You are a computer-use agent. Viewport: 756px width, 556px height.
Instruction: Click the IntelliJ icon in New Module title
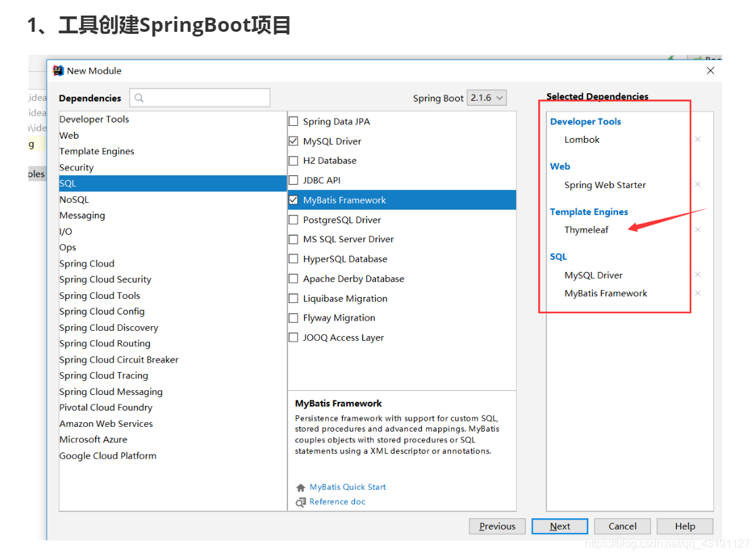click(x=58, y=70)
